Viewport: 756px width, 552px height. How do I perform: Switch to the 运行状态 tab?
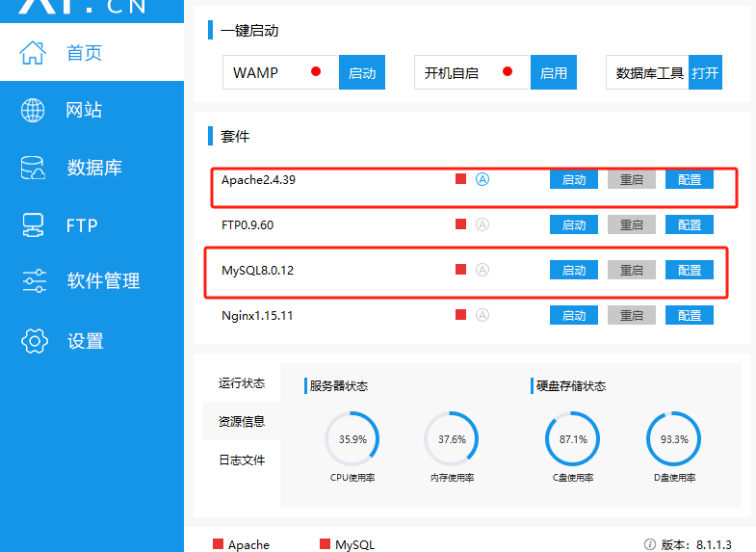pyautogui.click(x=242, y=382)
